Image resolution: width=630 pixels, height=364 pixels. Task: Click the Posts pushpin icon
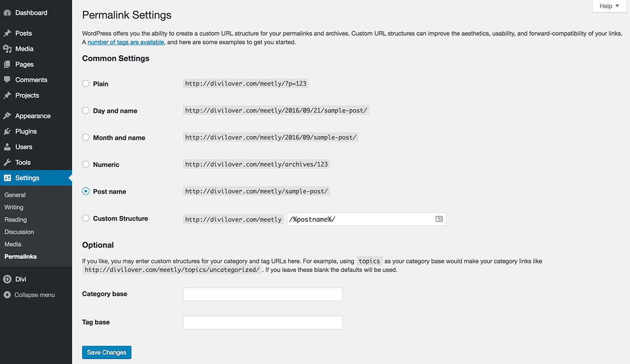coord(7,33)
